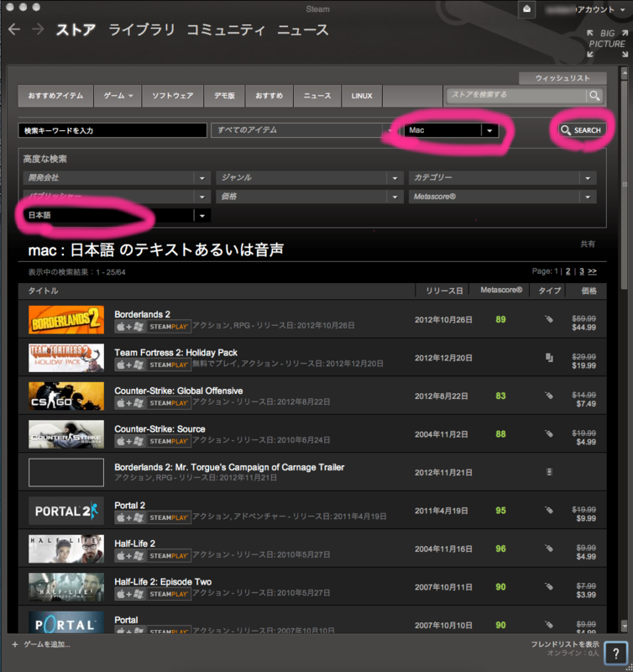The width and height of the screenshot is (633, 672).
Task: Open the Half-Life 2: Episode Two thumbnail
Action: [x=66, y=587]
